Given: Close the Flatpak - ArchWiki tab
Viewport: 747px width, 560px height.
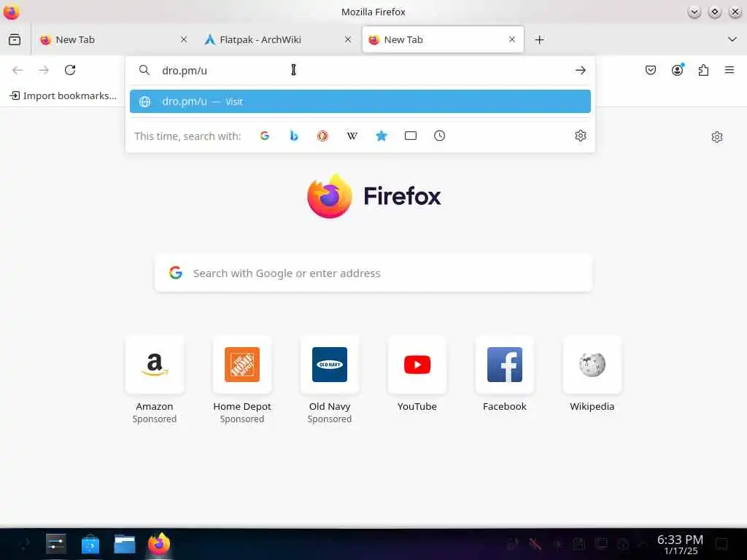Looking at the screenshot, I should pyautogui.click(x=348, y=39).
